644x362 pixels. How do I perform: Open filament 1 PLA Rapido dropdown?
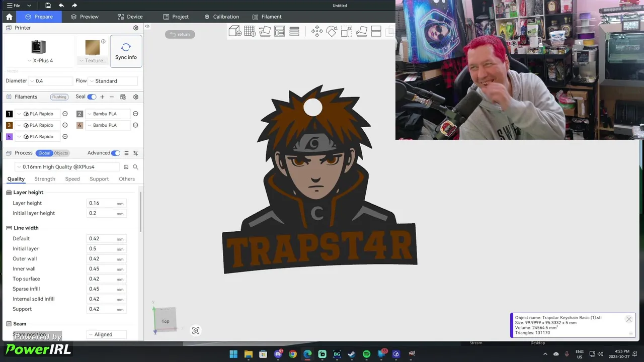[x=38, y=114]
